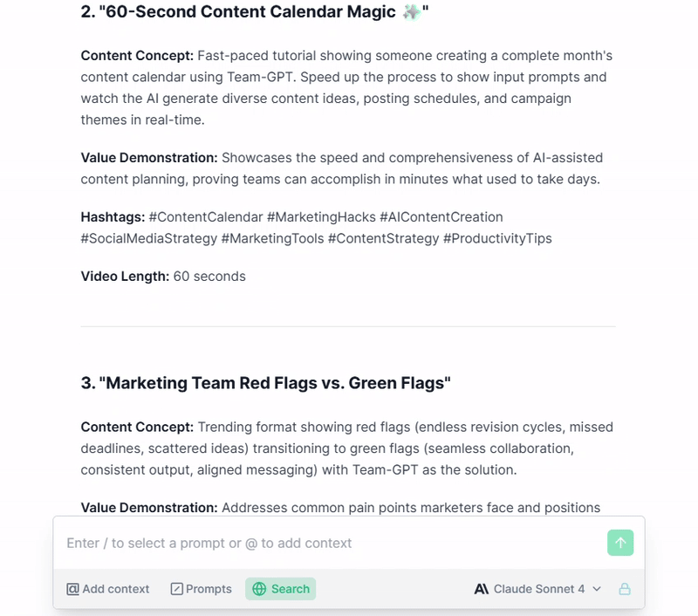Click the @ icon beside Add context

[x=72, y=589]
